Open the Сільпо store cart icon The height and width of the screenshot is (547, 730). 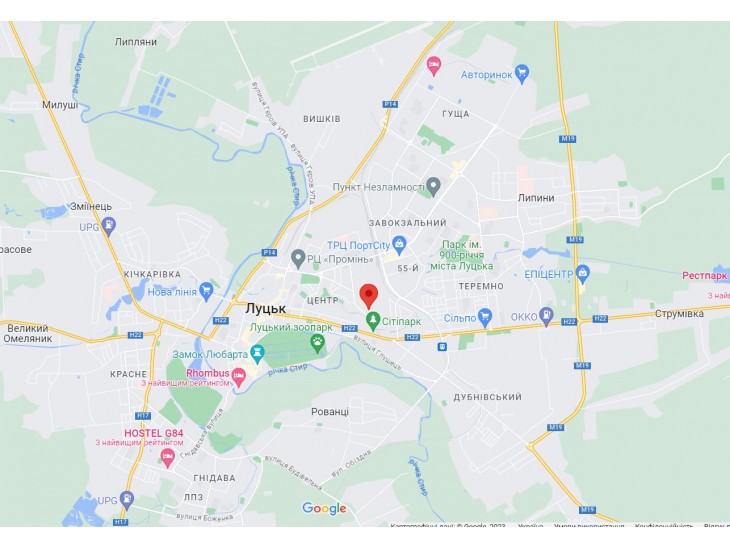[x=485, y=318]
